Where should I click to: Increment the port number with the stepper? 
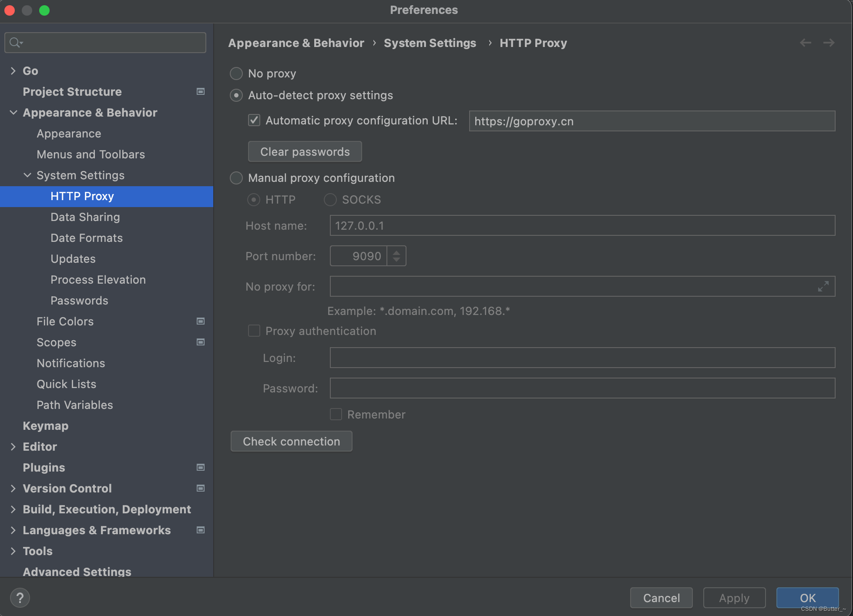pyautogui.click(x=396, y=252)
